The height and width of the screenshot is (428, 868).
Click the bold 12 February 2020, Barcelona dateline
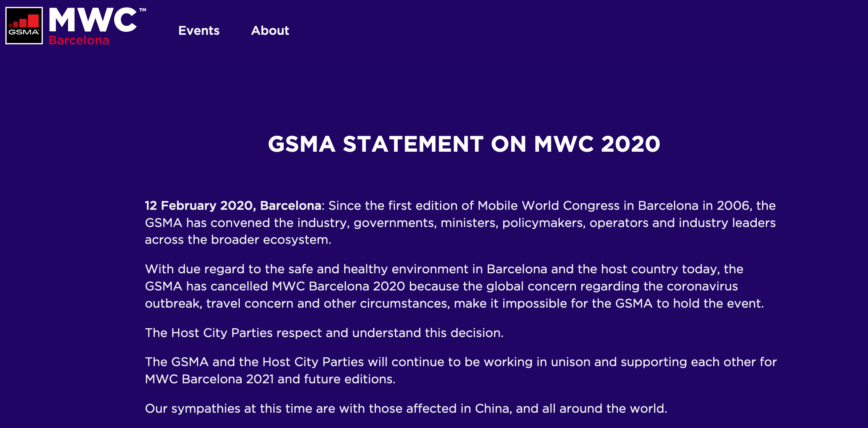(x=233, y=206)
